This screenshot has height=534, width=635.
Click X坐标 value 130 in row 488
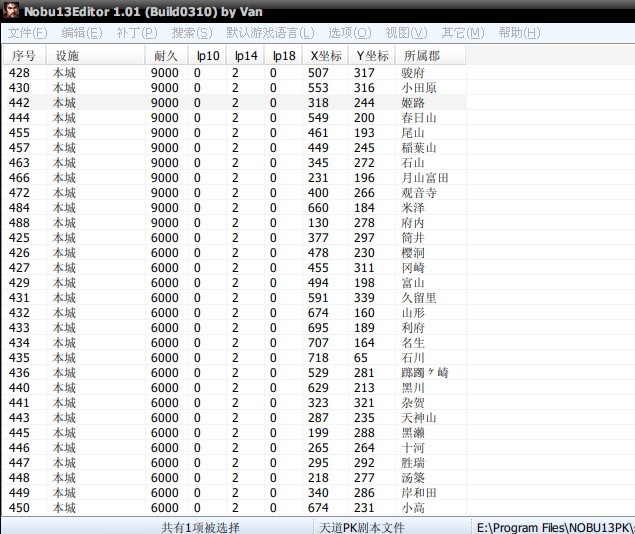coord(318,223)
